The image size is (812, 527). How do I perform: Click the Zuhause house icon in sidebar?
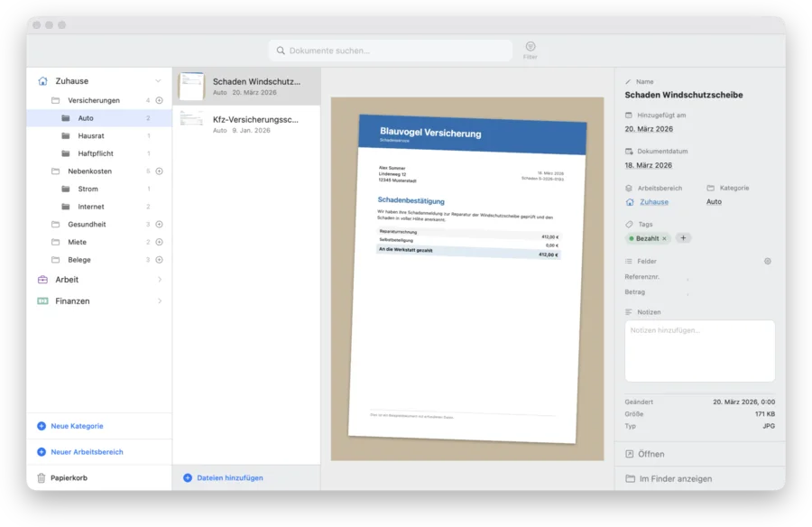[x=43, y=81]
